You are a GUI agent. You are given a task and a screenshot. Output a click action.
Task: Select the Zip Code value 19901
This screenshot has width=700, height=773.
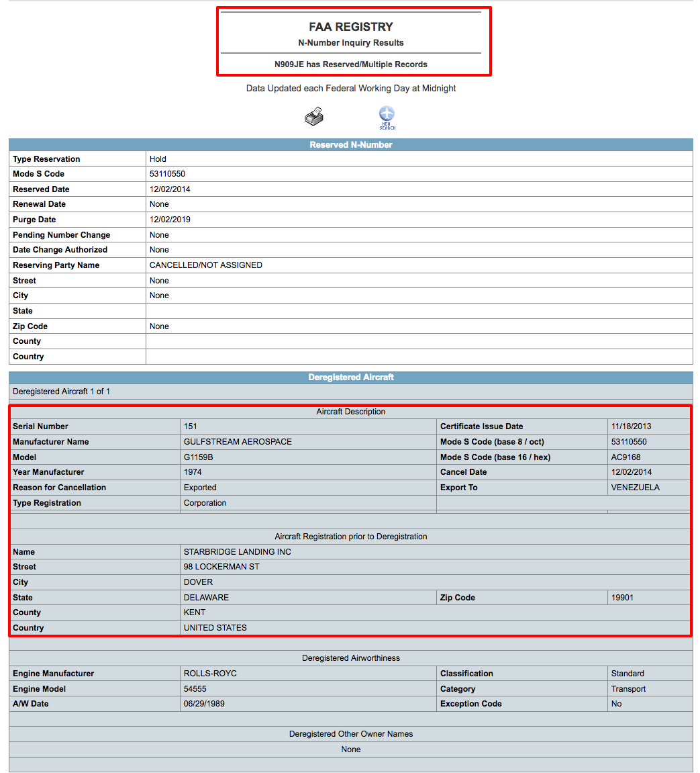622,598
